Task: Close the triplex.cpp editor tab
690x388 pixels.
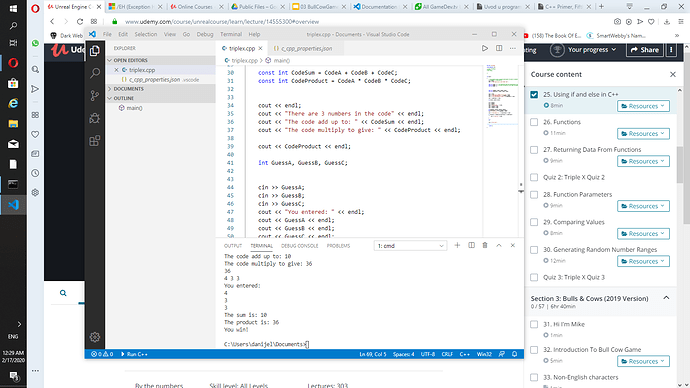Action: pos(261,48)
